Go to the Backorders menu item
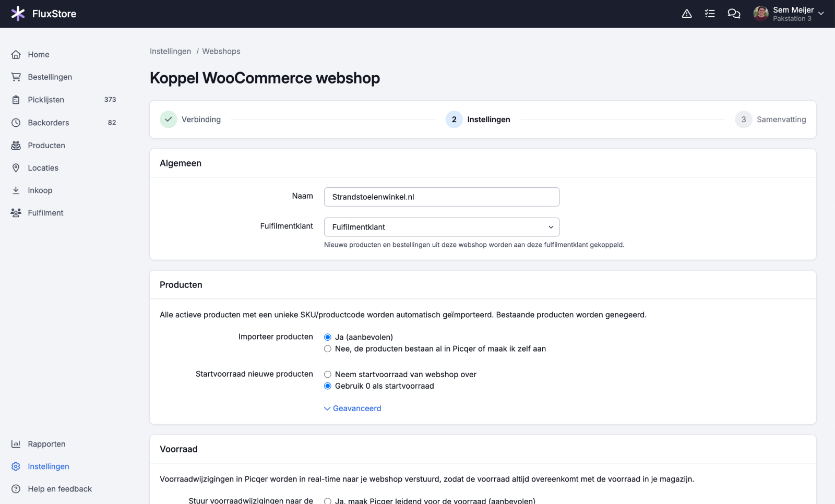Viewport: 835px width, 504px height. [x=49, y=123]
